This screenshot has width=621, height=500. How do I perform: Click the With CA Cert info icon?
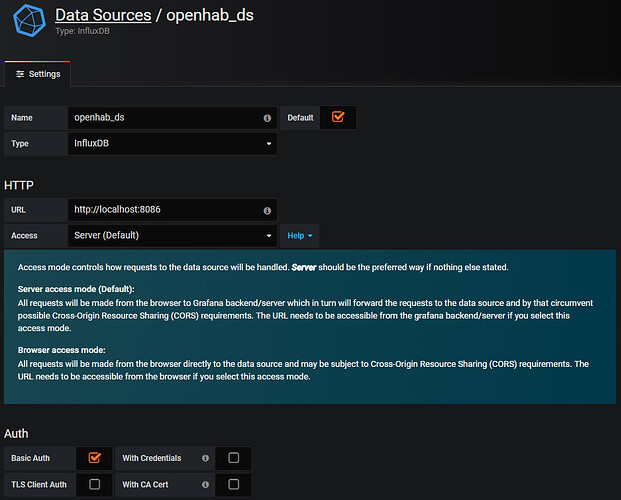(x=205, y=485)
